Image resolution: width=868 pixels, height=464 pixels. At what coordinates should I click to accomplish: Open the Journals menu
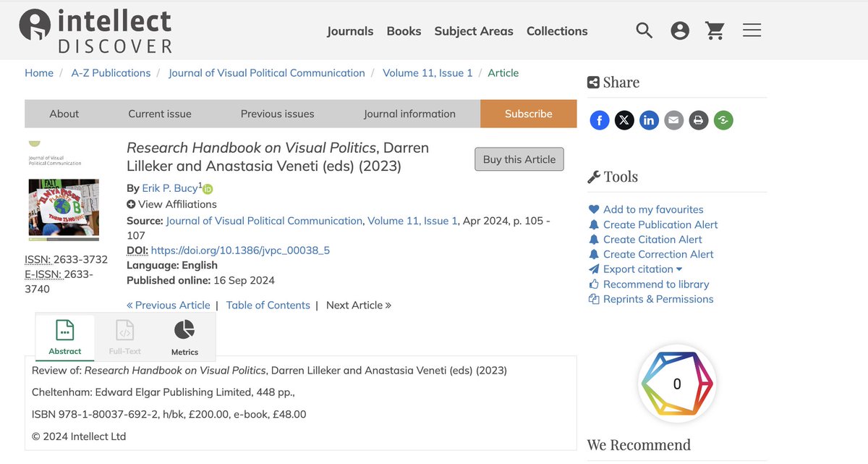click(x=350, y=31)
